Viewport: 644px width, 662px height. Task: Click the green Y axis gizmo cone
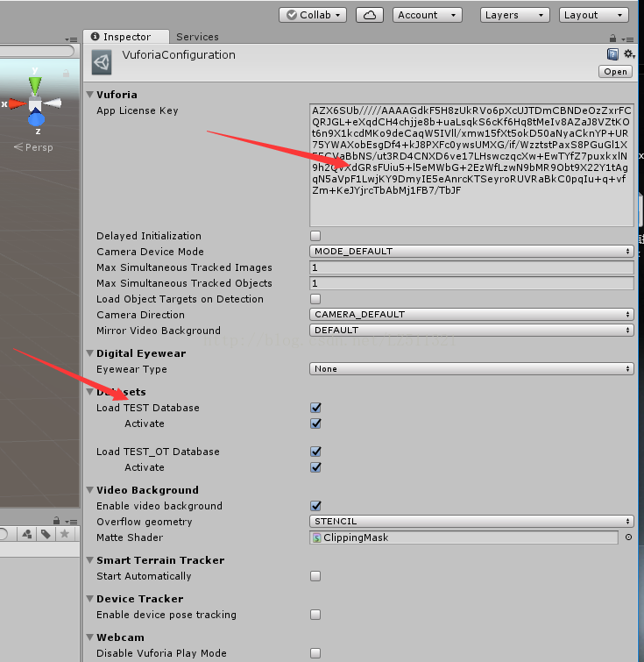[35, 86]
